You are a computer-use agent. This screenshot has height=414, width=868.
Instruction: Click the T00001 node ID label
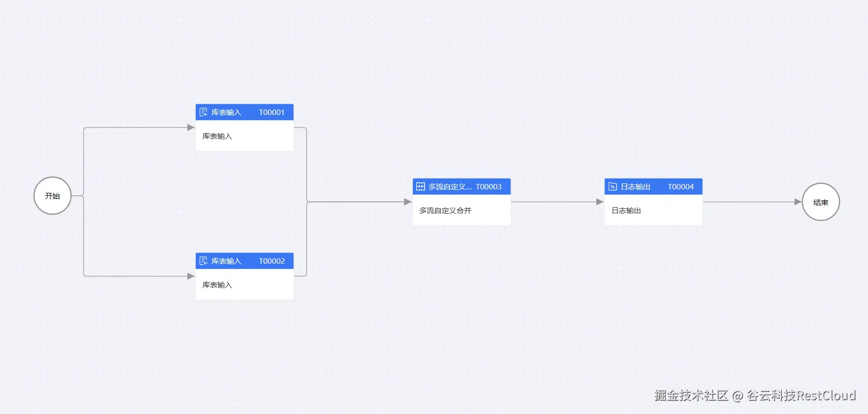pos(272,113)
